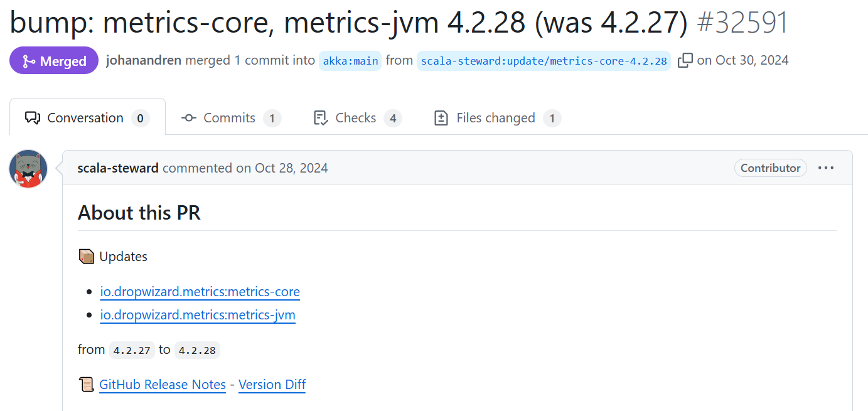Open the Version Diff link
Image resolution: width=868 pixels, height=411 pixels.
pos(272,385)
